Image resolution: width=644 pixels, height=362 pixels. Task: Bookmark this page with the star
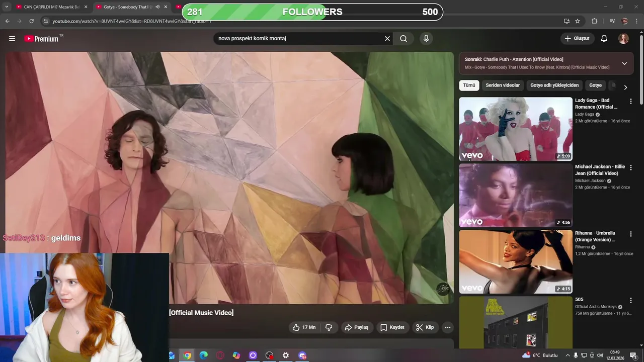tap(578, 21)
